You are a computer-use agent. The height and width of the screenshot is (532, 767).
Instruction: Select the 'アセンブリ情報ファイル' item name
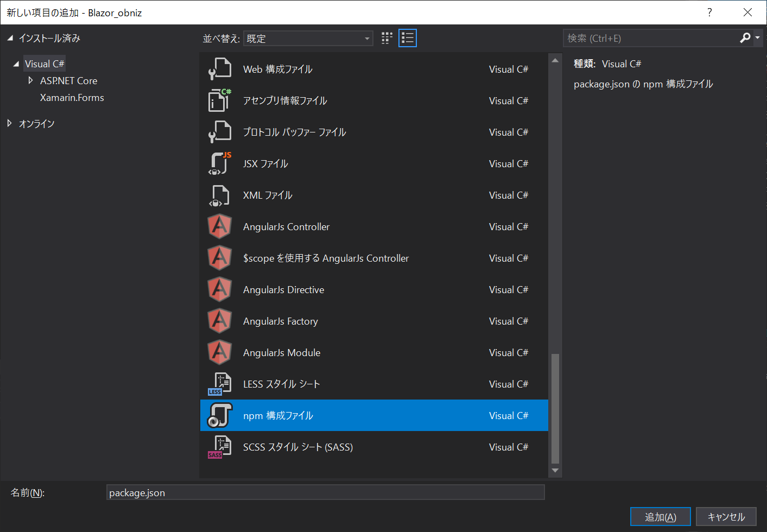coord(285,100)
